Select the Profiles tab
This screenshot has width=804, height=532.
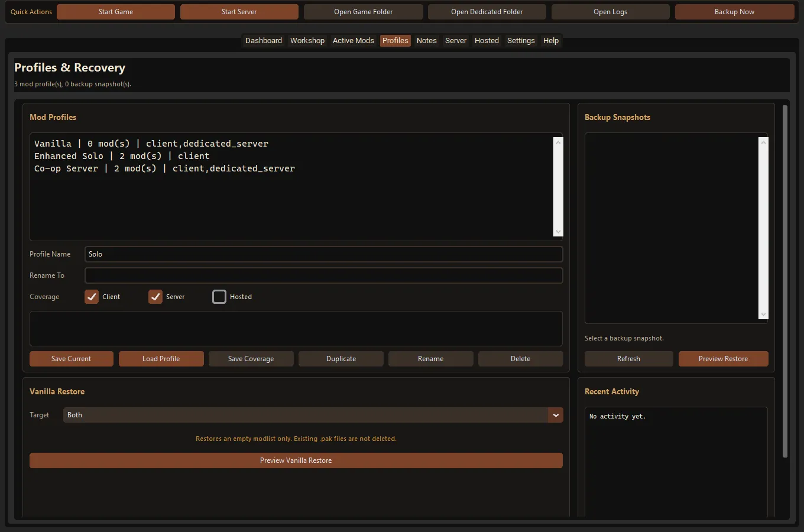tap(395, 41)
